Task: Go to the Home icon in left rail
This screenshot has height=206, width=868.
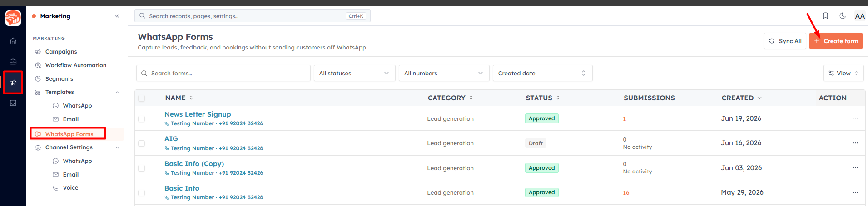Action: point(13,41)
